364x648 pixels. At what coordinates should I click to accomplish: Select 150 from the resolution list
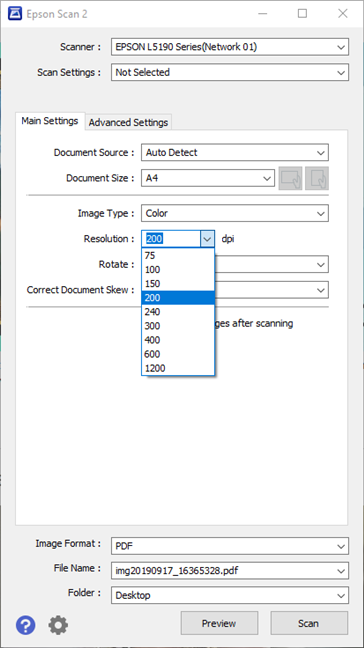coord(178,284)
